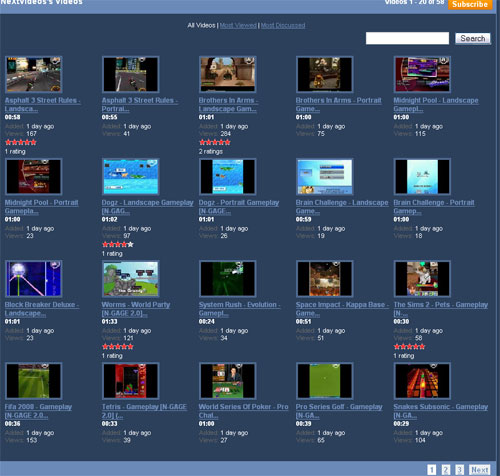Click Block Breaker Deluxe title link
Image resolution: width=500 pixels, height=476 pixels.
tap(42, 309)
